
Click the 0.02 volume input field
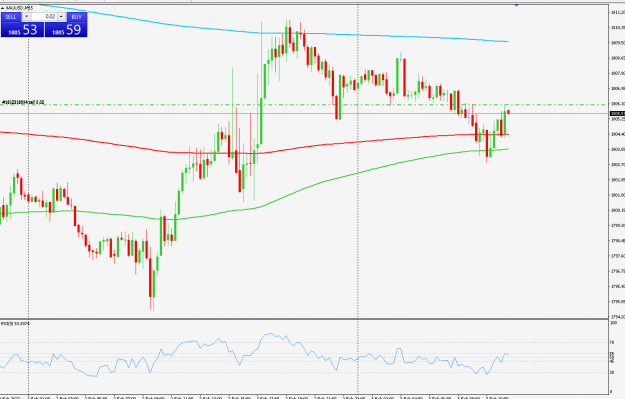tap(44, 17)
